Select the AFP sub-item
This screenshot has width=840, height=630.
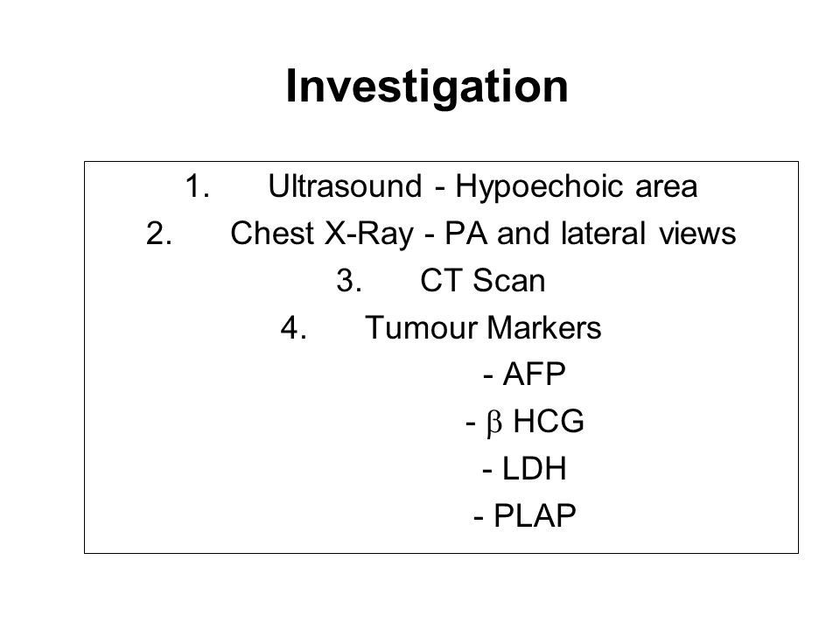524,374
